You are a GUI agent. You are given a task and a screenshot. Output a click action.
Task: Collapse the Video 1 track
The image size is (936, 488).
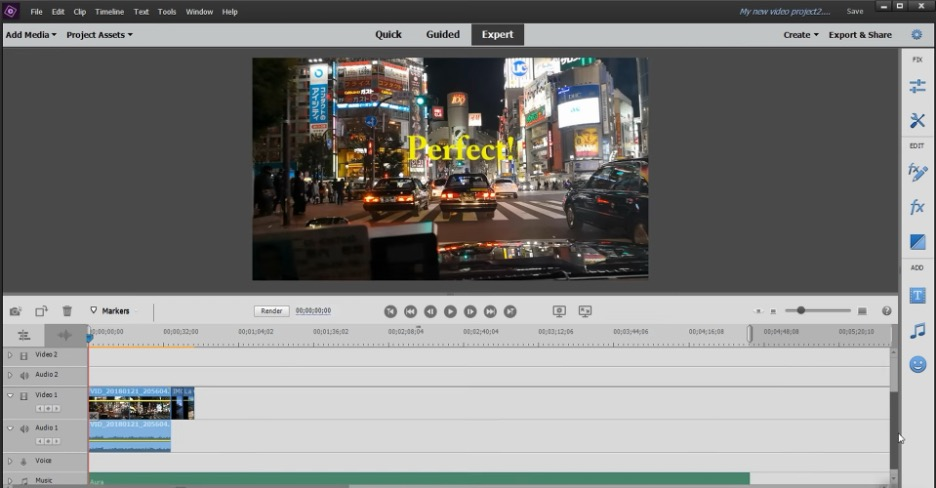[x=10, y=395]
